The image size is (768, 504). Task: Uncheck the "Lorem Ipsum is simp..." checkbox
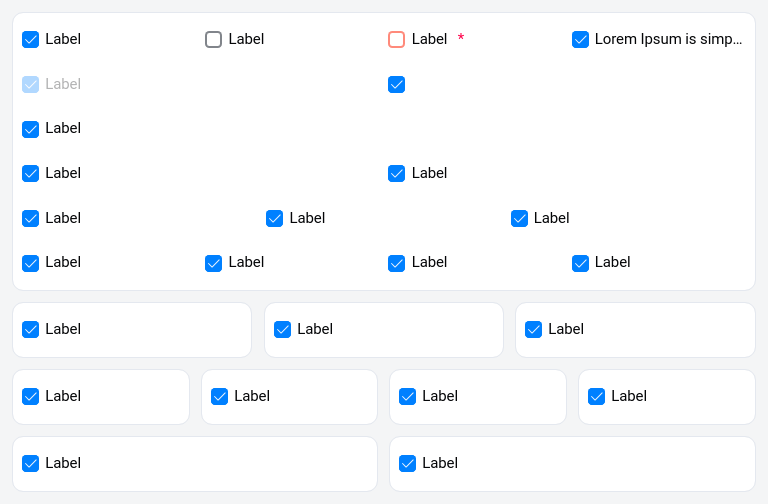pos(580,40)
